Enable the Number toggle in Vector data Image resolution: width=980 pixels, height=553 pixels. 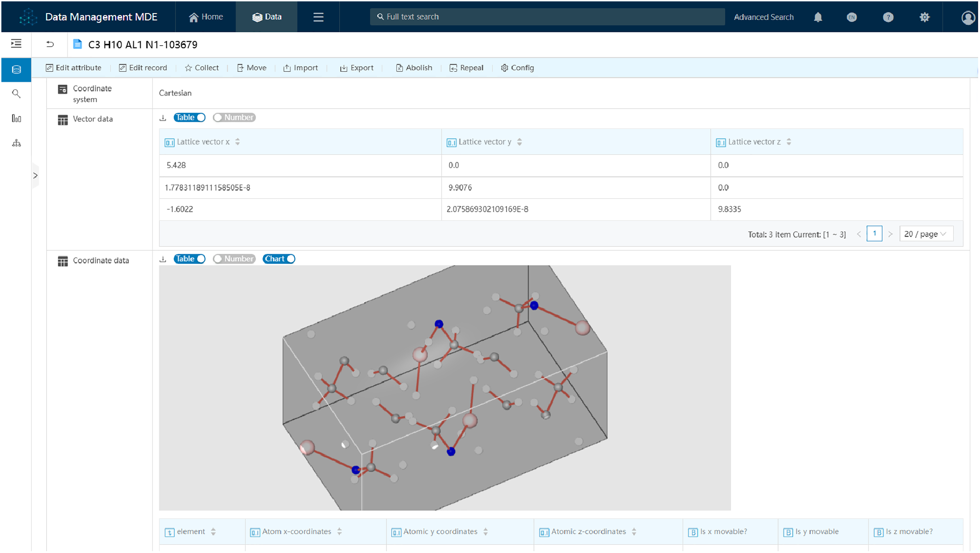(234, 118)
